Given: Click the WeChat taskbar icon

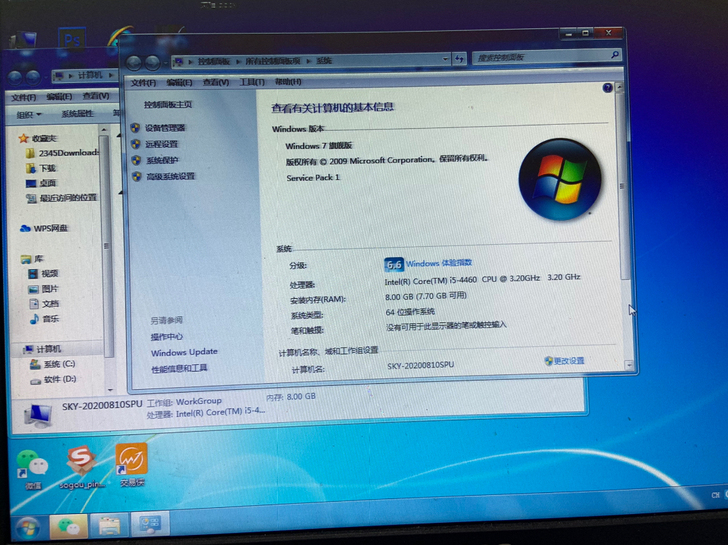Looking at the screenshot, I should (x=69, y=526).
